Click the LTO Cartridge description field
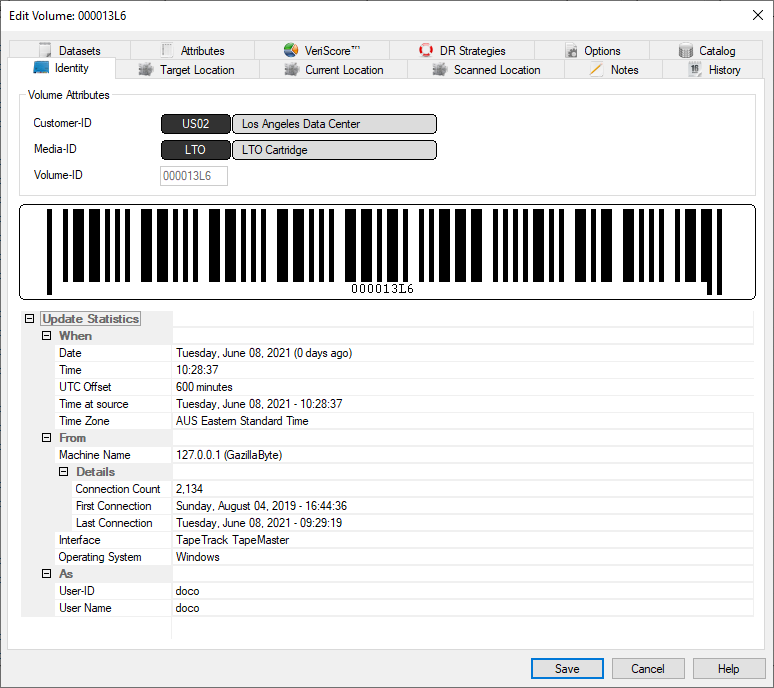This screenshot has height=688, width=774. click(334, 150)
